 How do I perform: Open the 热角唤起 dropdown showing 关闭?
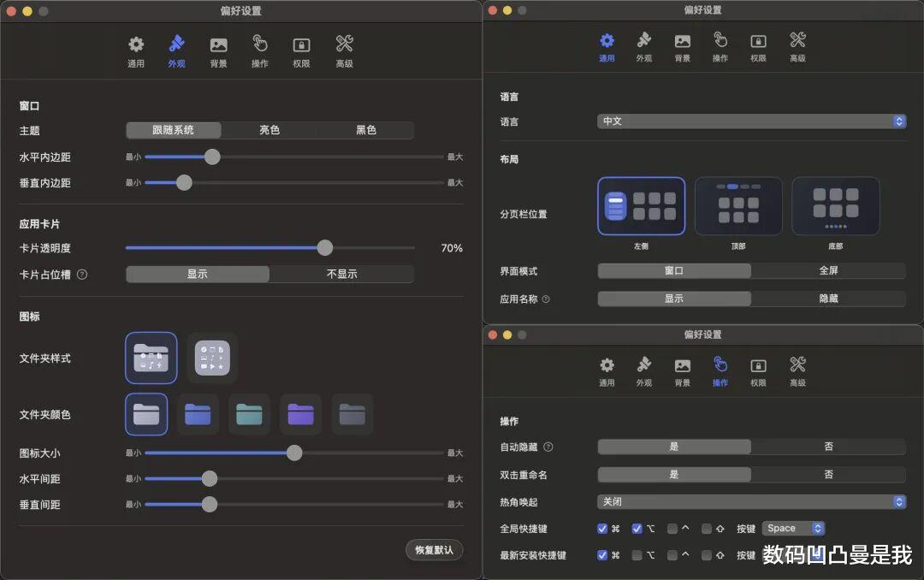[751, 501]
